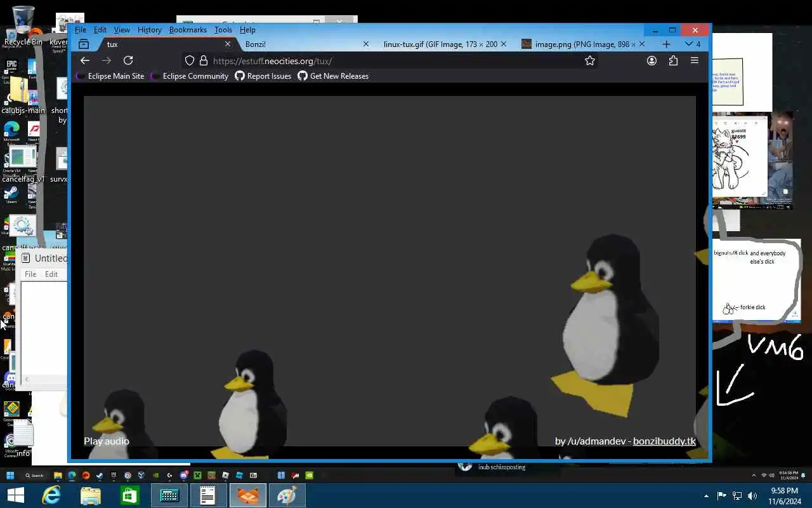The image size is (812, 508).
Task: Follow the bonzibuddy.tk link
Action: click(664, 441)
